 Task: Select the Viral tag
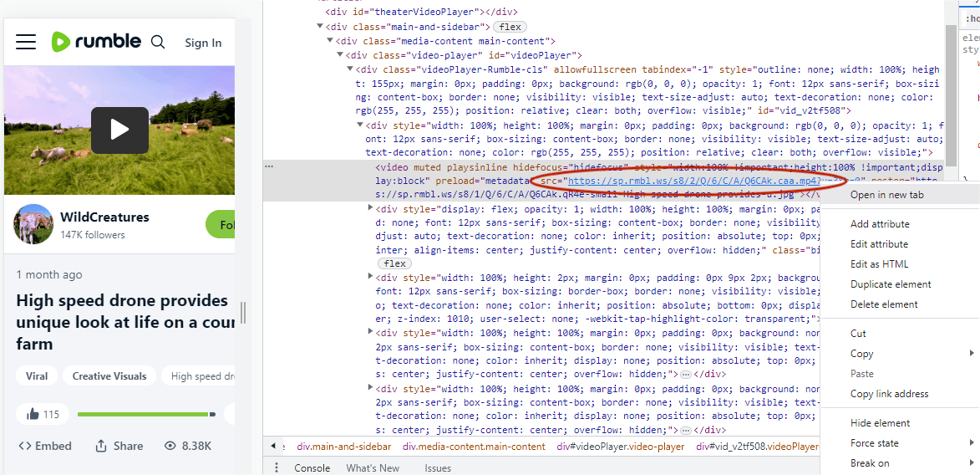37,376
